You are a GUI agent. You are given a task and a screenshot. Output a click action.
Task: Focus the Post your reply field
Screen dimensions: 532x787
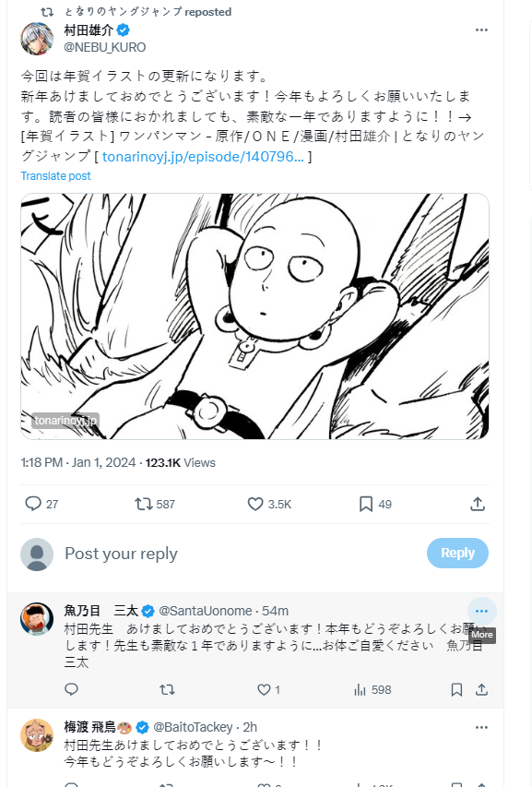241,553
